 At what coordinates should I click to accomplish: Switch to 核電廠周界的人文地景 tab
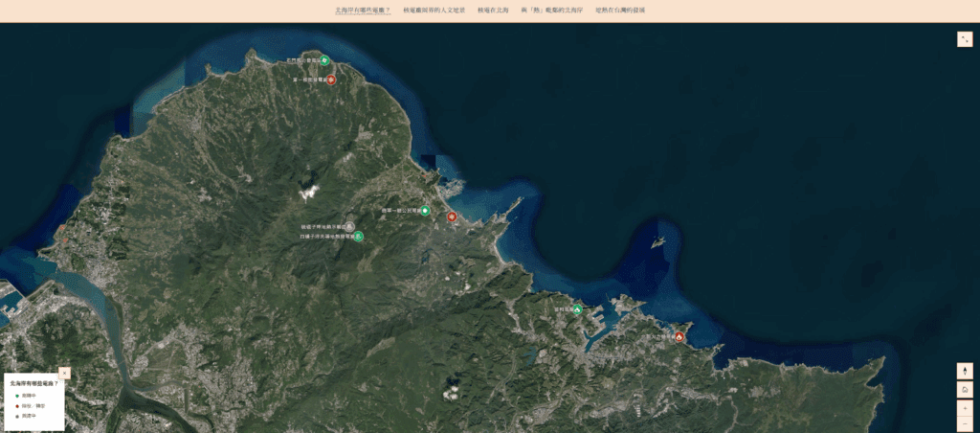tap(434, 11)
